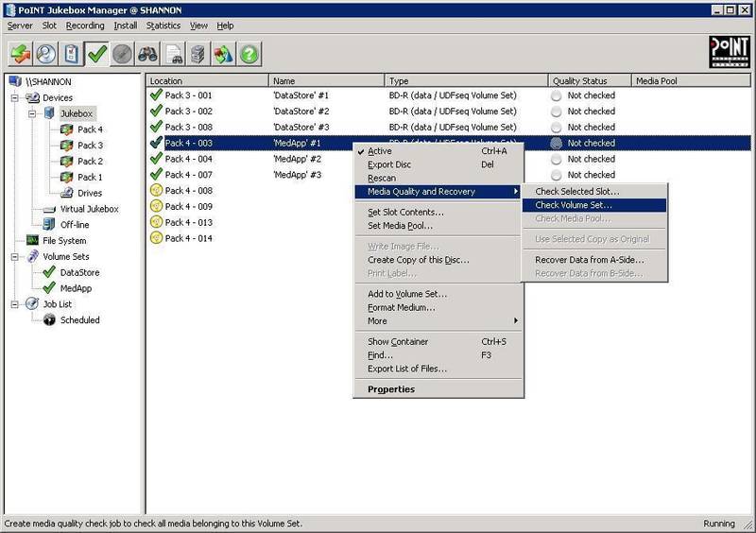Toggle the Active checked menu entry

coord(438,151)
